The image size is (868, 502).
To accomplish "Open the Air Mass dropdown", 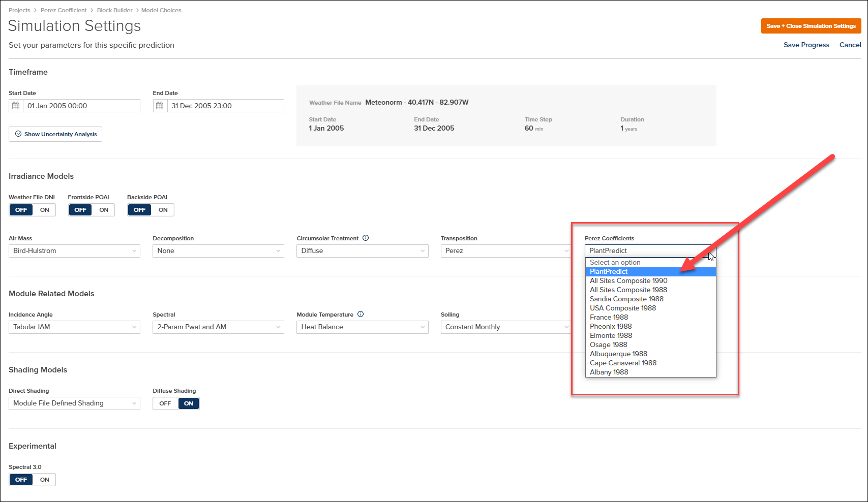I will (x=74, y=251).
